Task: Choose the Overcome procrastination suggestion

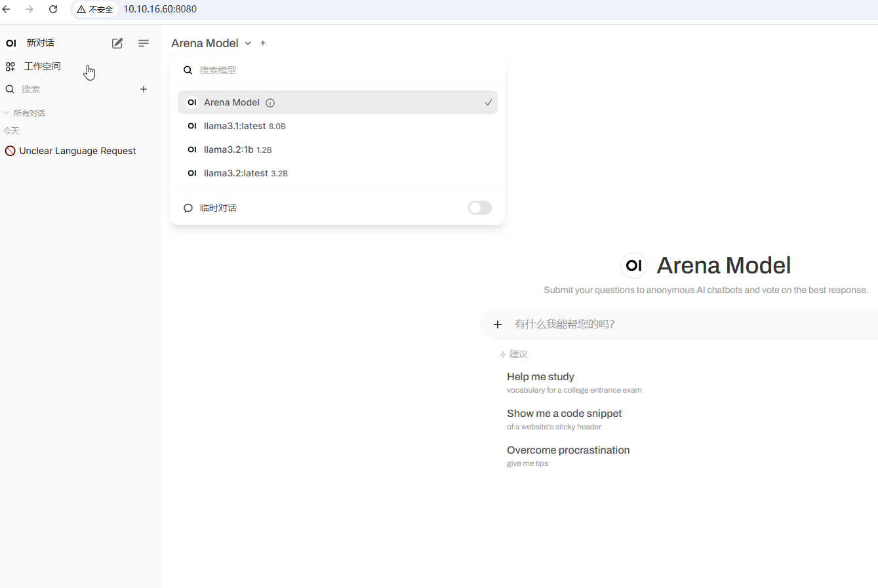Action: pos(569,456)
